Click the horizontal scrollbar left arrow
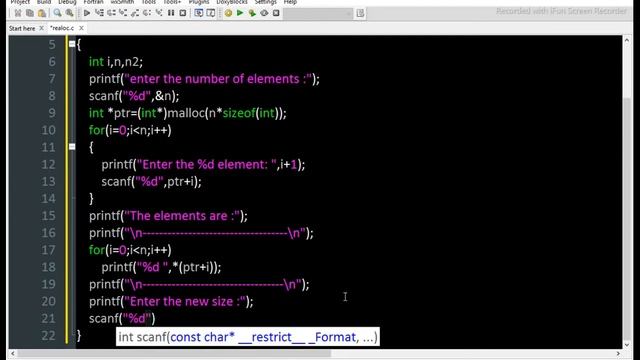This screenshot has width=640, height=360. pyautogui.click(x=13, y=353)
